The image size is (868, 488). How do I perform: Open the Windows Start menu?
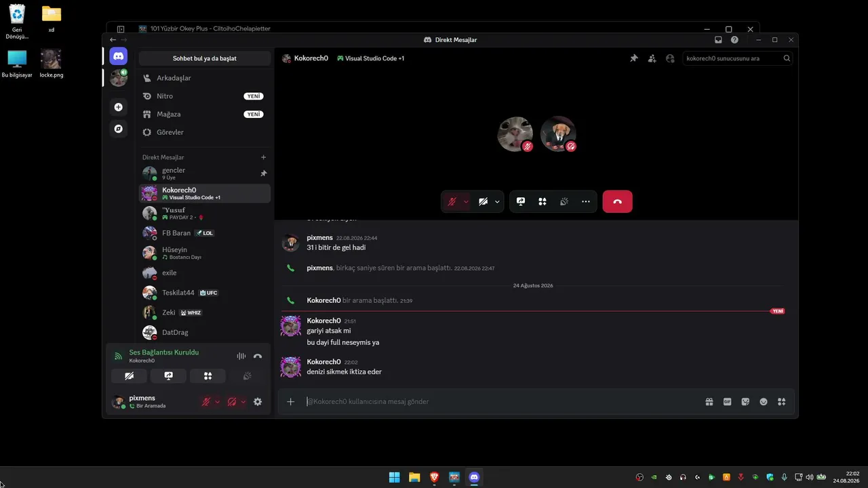(x=394, y=477)
